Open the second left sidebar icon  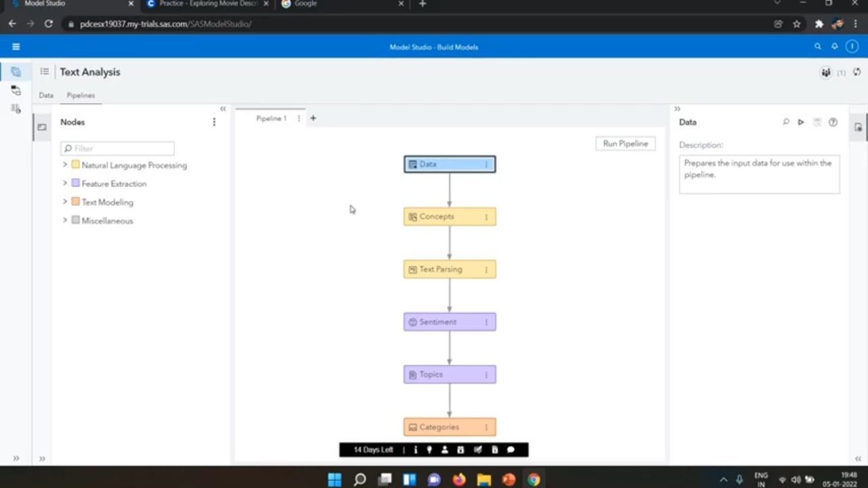(x=16, y=90)
